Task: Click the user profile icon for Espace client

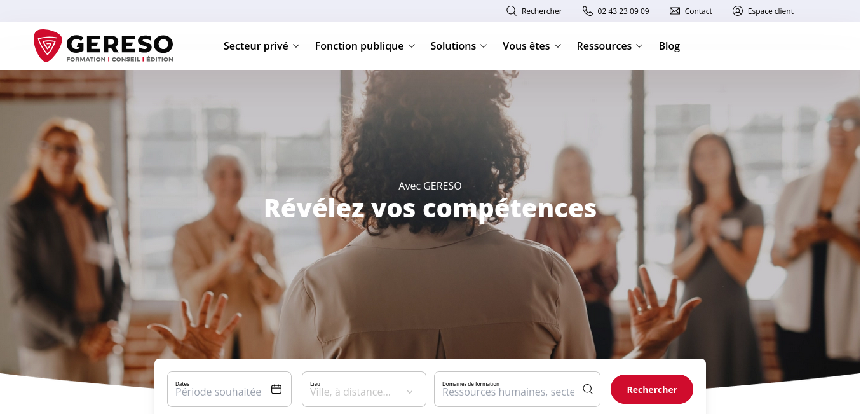Action: tap(738, 11)
